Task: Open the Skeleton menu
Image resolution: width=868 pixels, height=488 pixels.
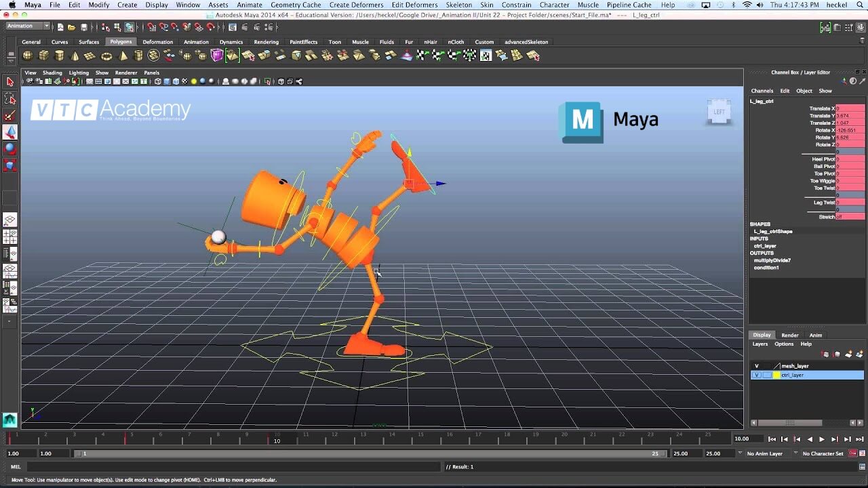Action: pos(458,5)
